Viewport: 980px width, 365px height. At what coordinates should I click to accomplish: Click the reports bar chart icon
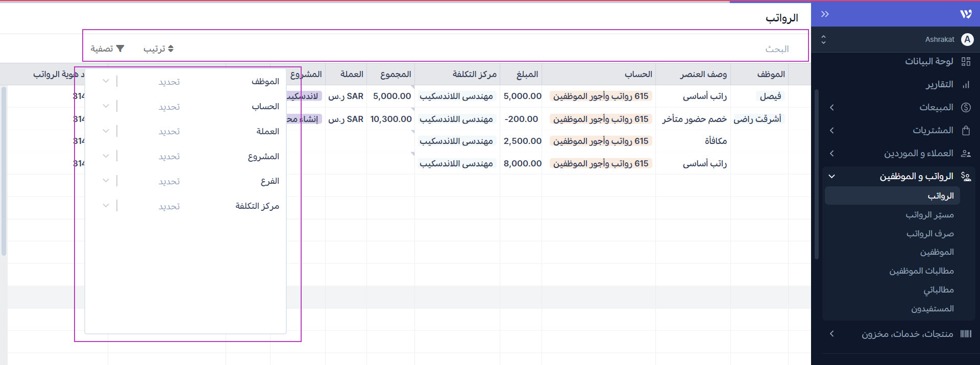click(x=966, y=85)
